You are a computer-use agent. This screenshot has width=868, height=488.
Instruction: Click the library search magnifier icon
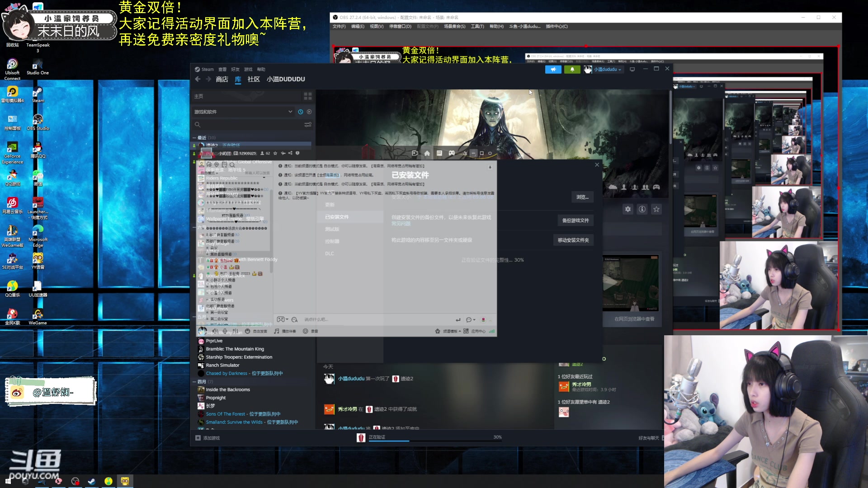point(198,125)
